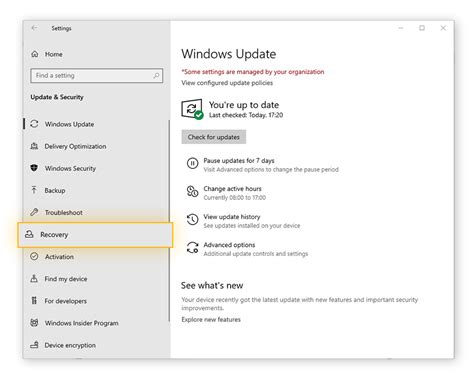The height and width of the screenshot is (380, 474).
Task: Click the pause icon beside Pause updates
Action: pos(192,163)
